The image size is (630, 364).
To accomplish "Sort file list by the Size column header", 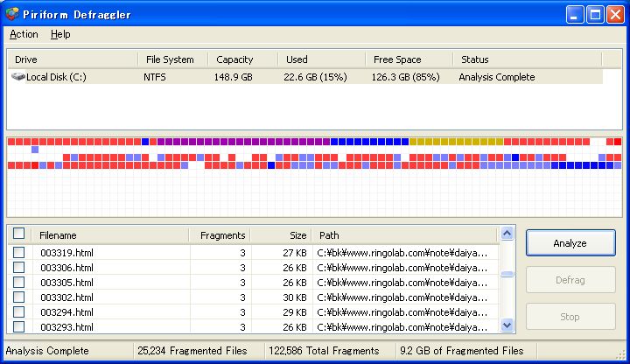I will (282, 235).
